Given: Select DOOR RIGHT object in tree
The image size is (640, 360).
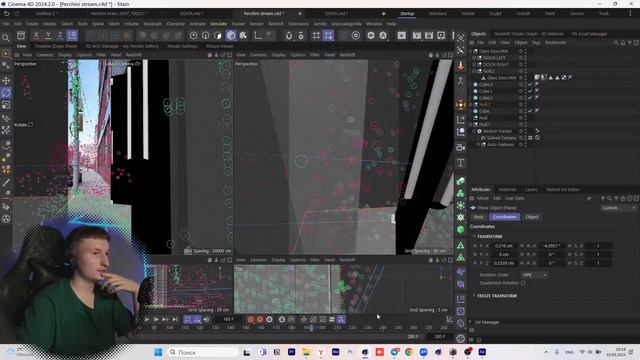Looking at the screenshot, I should tap(496, 64).
